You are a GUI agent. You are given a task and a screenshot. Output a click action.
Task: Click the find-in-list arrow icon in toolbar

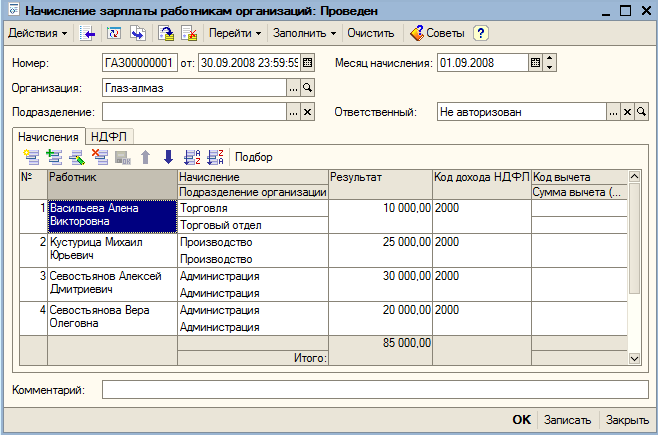tap(87, 33)
